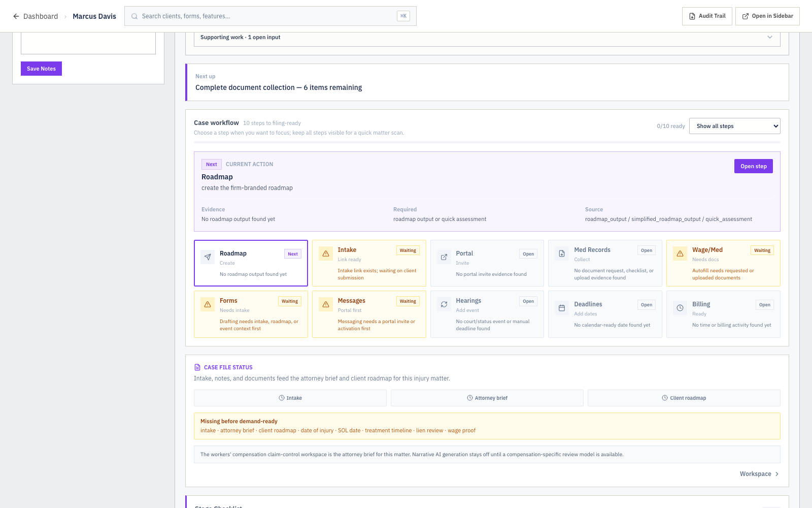Click Open in Sidebar button

[x=767, y=16]
